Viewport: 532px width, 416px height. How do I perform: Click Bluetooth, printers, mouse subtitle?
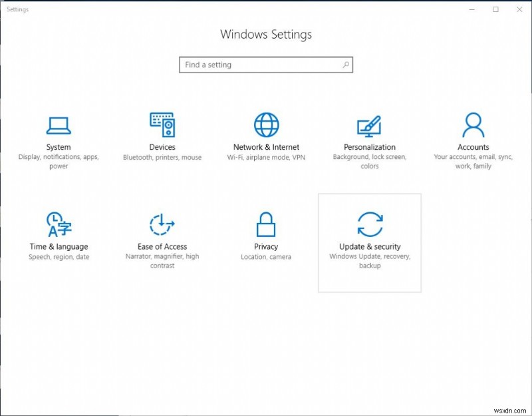pos(162,156)
